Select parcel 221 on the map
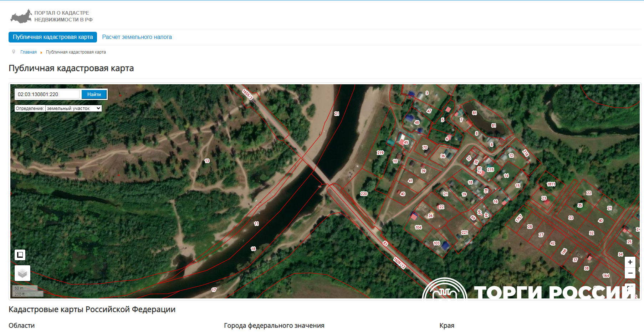This screenshot has width=644, height=332. (x=464, y=232)
